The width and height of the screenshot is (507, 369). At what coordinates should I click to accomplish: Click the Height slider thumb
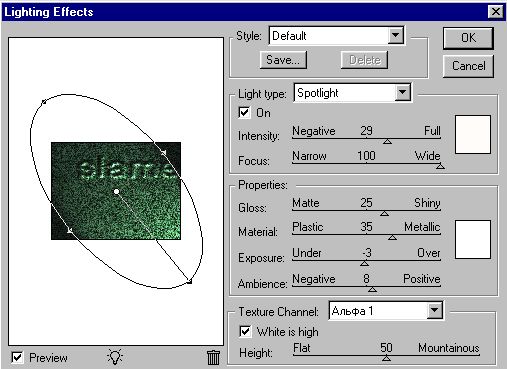[x=386, y=358]
